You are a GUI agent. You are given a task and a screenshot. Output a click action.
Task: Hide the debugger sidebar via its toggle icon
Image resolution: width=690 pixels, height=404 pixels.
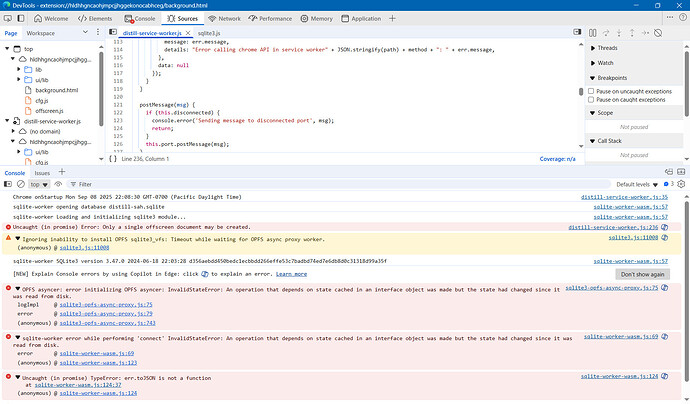click(x=577, y=32)
